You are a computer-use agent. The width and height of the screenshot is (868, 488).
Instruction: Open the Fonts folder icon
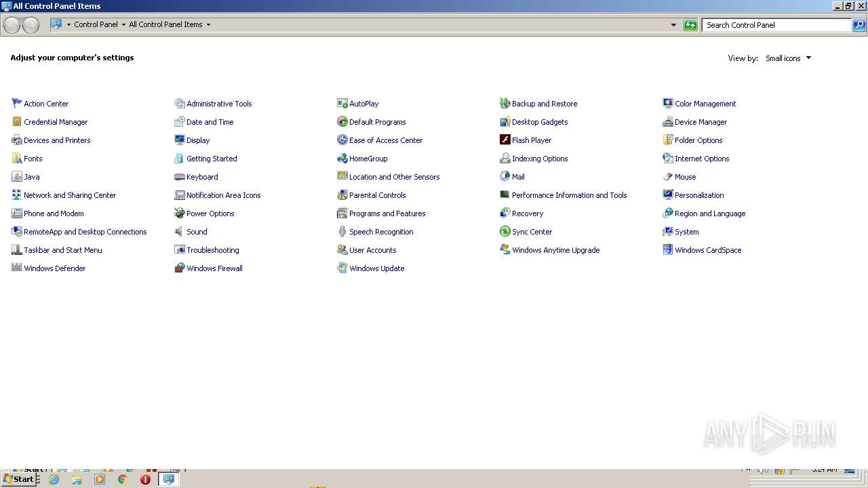pos(17,158)
